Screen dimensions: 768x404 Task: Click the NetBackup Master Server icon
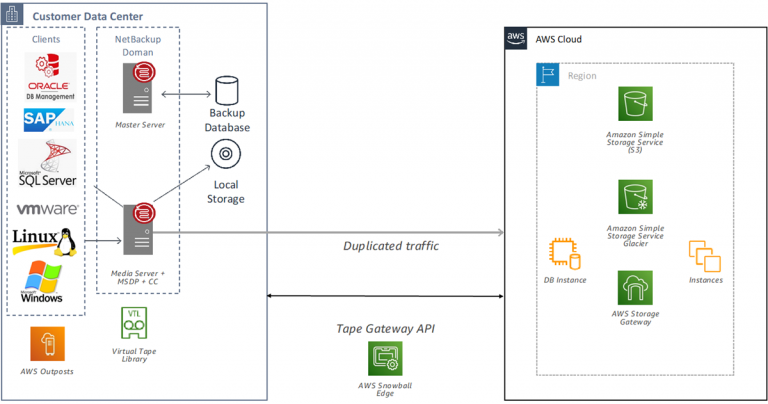point(139,89)
